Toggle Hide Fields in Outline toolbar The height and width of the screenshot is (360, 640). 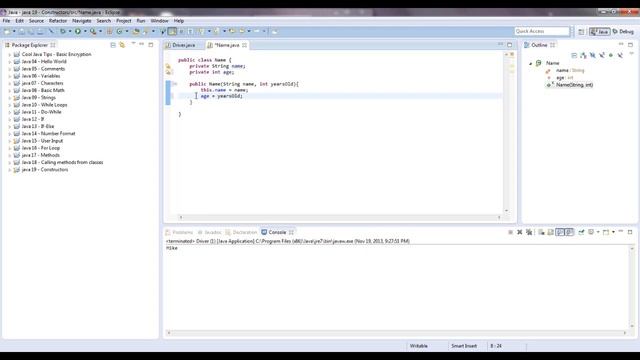coord(593,55)
